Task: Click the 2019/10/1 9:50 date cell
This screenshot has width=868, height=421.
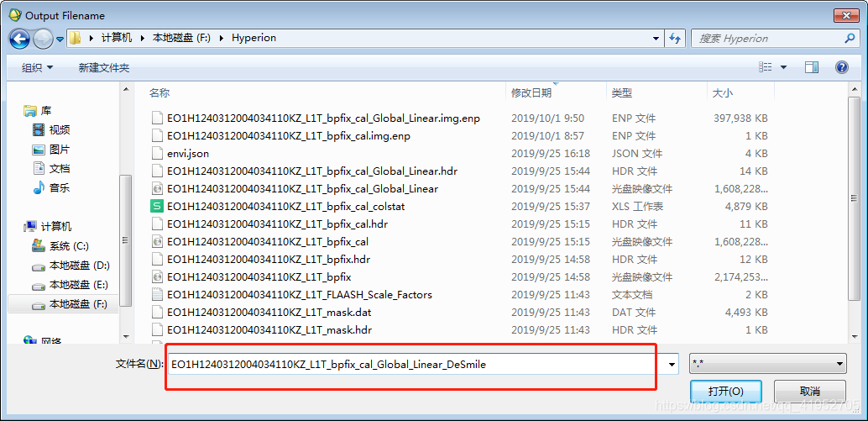Action: (x=547, y=118)
